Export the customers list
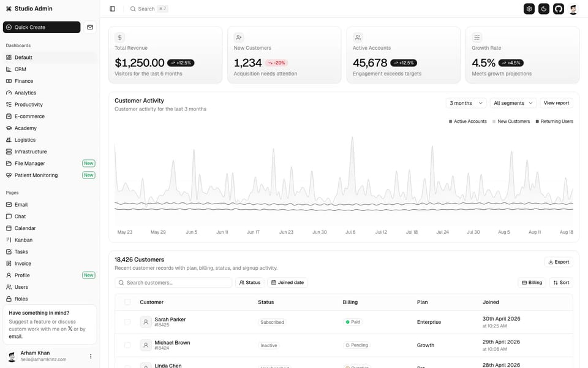This screenshot has width=588, height=368. point(559,262)
